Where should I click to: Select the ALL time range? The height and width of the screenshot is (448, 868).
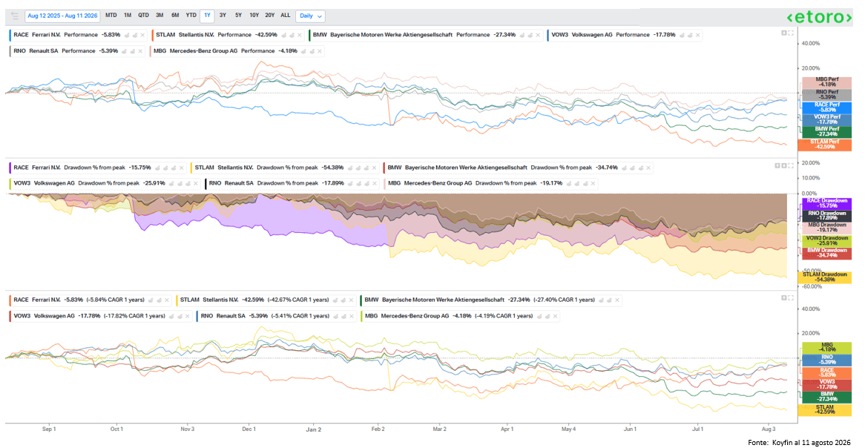coord(285,16)
